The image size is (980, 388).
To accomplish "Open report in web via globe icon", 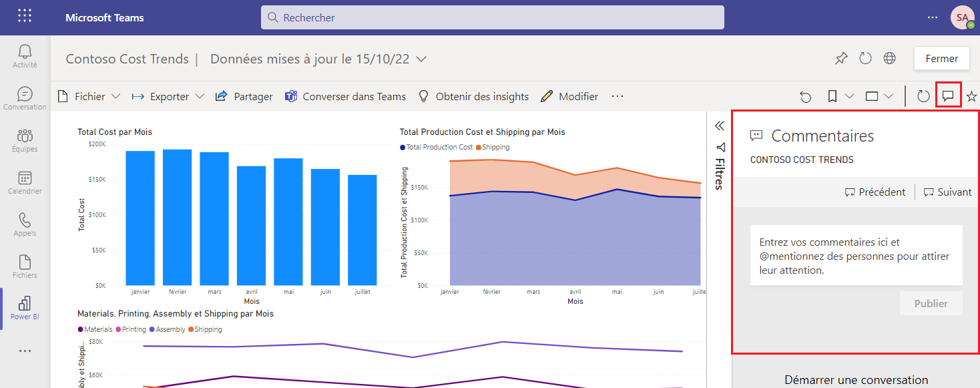I will coord(889,59).
